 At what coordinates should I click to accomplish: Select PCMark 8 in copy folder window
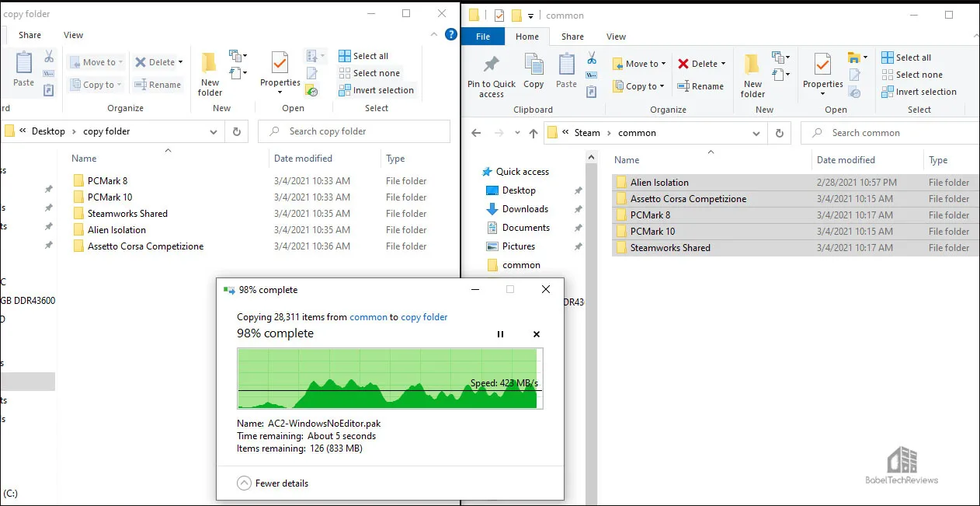click(x=107, y=181)
